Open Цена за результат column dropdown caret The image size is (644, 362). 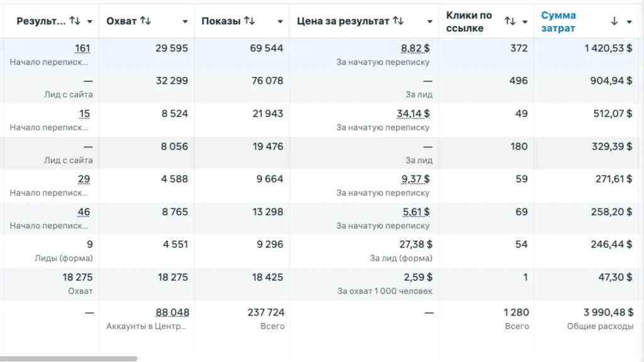430,21
